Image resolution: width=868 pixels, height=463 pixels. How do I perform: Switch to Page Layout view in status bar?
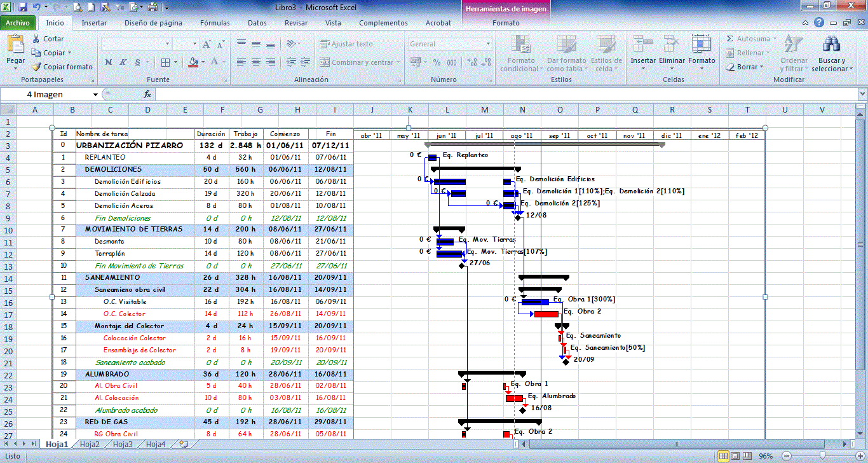(736, 456)
